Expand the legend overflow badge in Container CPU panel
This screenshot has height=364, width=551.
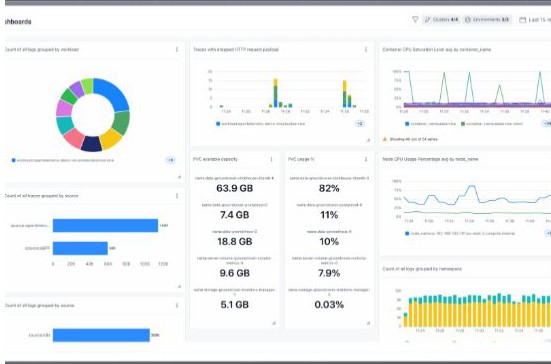click(x=546, y=124)
